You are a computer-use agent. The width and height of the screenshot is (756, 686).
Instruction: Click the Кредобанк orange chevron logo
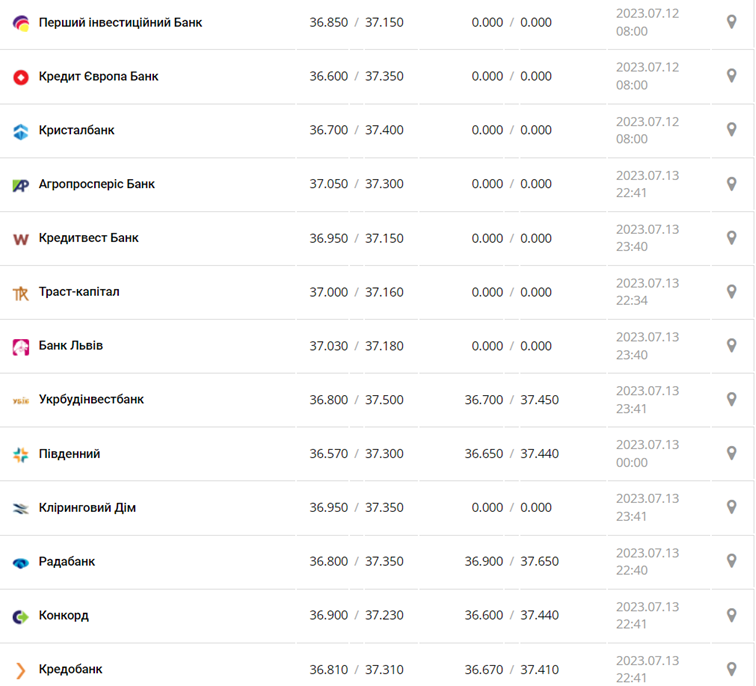(21, 670)
